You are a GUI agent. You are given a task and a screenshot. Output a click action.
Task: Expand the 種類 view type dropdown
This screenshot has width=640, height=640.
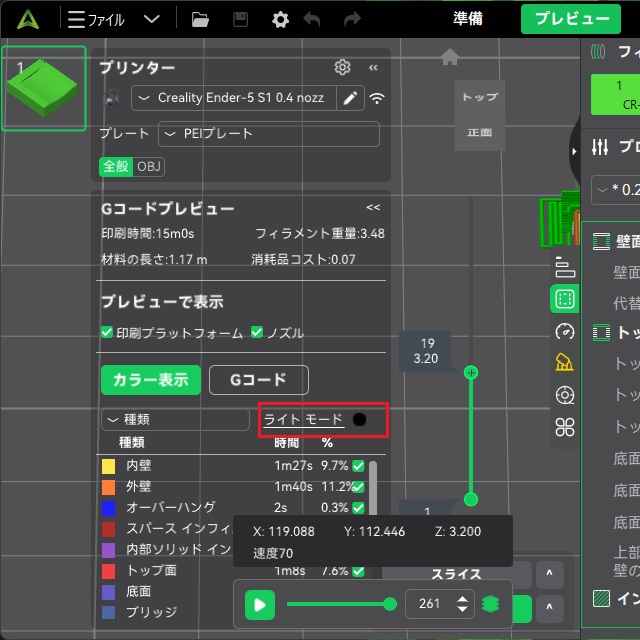pyautogui.click(x=175, y=420)
